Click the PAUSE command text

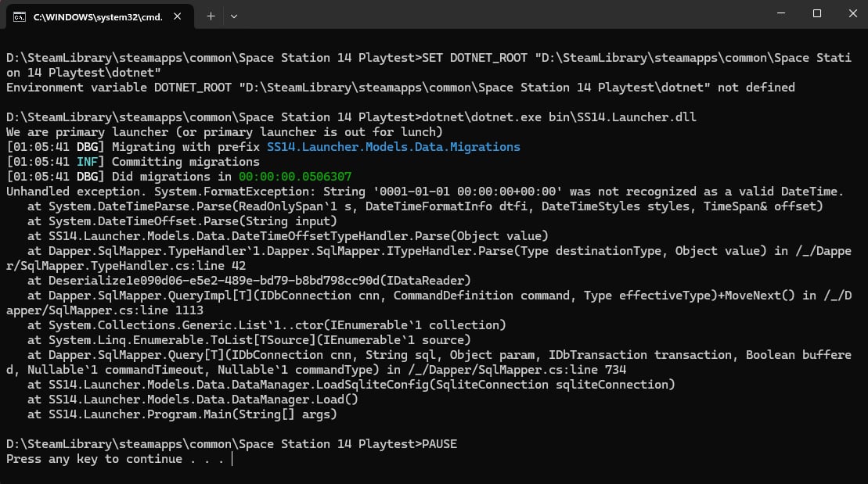[x=440, y=444]
